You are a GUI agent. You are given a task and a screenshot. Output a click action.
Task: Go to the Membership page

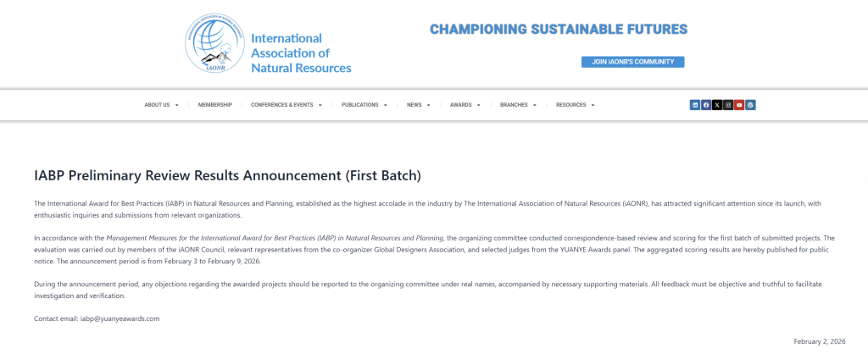[x=214, y=105]
